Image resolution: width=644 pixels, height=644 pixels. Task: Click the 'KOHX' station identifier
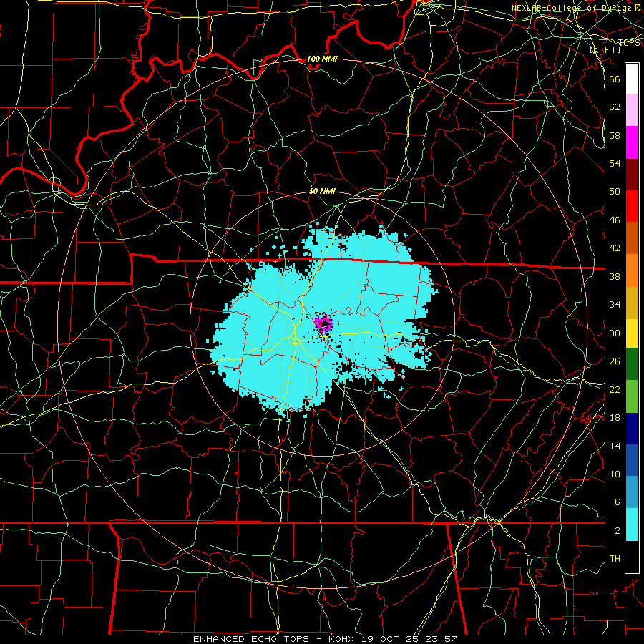(x=341, y=639)
